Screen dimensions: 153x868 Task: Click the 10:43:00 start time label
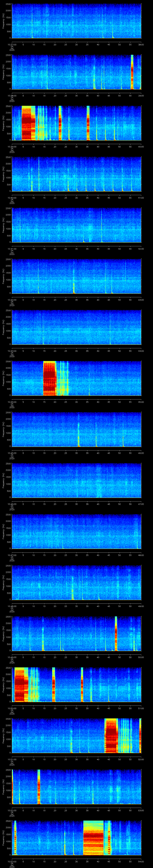pos(12,351)
